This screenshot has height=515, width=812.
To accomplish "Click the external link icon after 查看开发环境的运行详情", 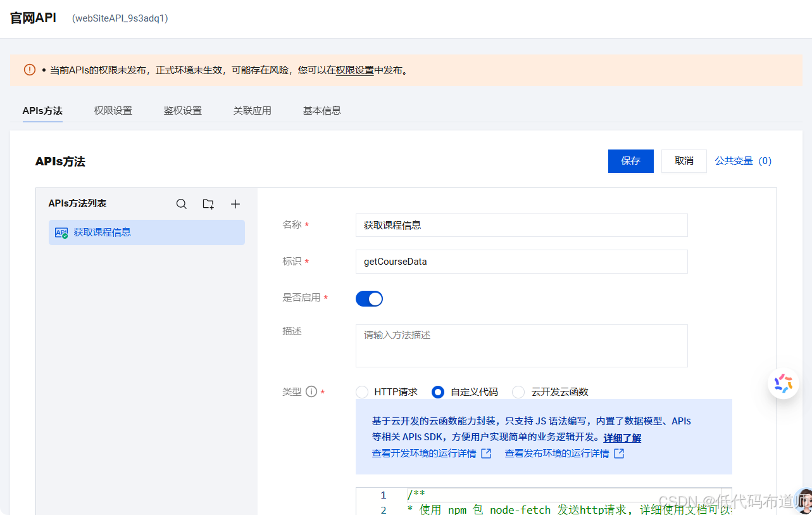I will (486, 454).
